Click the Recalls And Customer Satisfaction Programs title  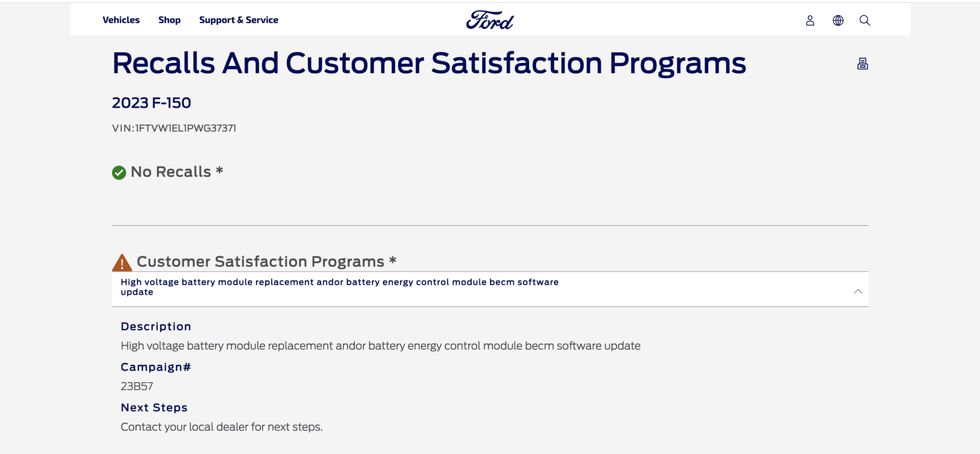(x=429, y=63)
